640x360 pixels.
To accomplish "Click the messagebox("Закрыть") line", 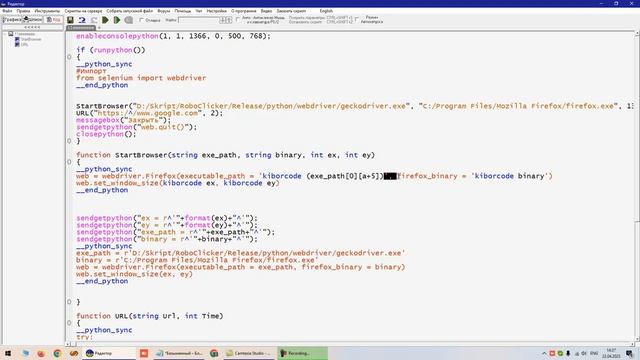I will pyautogui.click(x=124, y=120).
